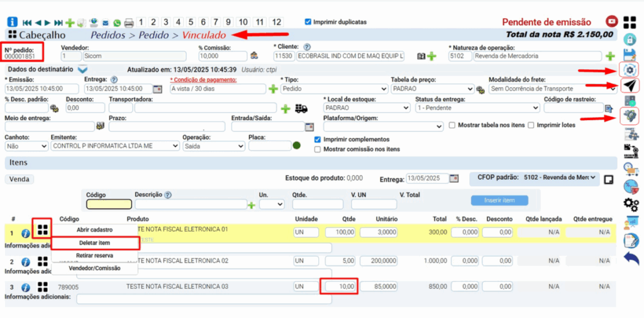This screenshot has width=644, height=318.
Task: Click the Inserir item button
Action: pyautogui.click(x=499, y=200)
